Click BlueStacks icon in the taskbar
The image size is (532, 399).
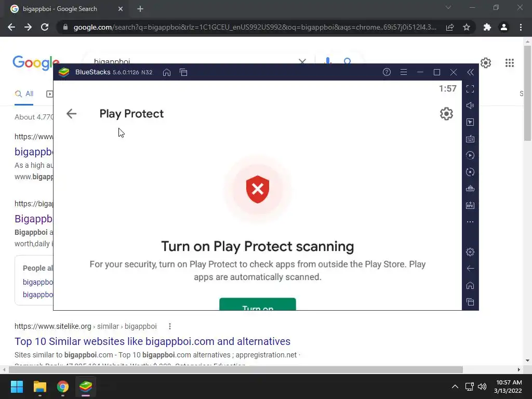86,387
